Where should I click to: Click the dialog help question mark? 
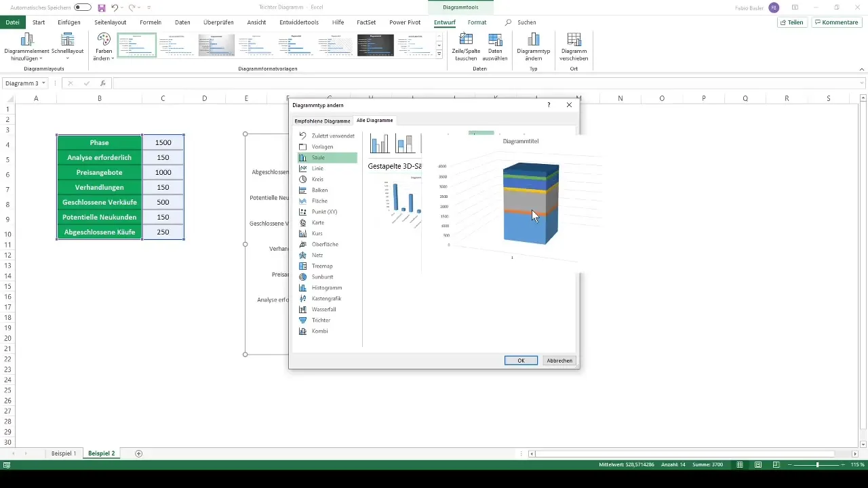tap(549, 105)
